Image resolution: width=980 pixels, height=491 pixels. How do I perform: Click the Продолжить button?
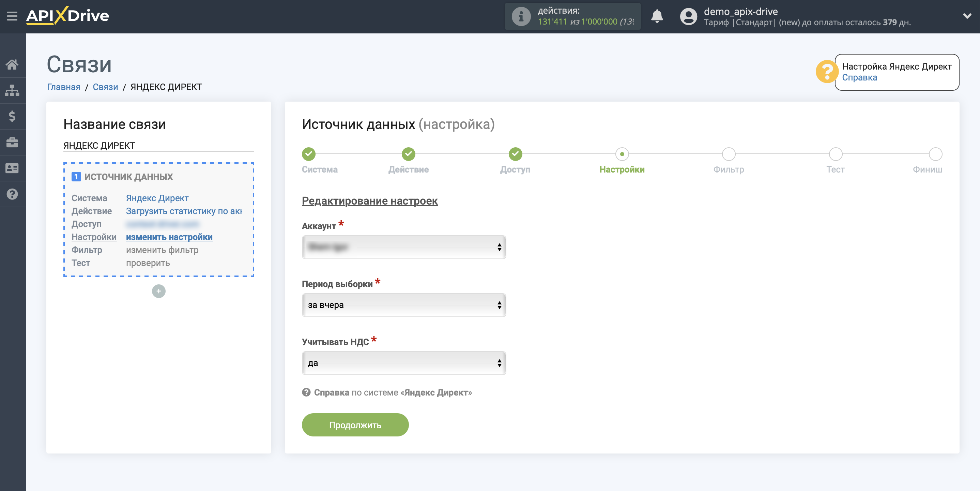(355, 425)
